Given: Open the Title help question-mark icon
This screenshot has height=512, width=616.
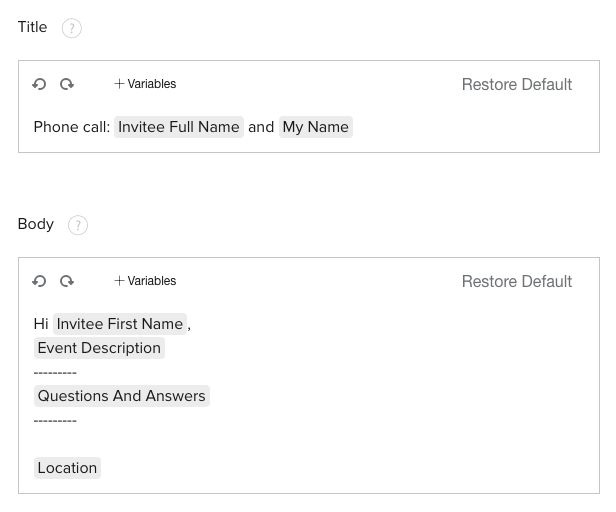Looking at the screenshot, I should click(72, 28).
